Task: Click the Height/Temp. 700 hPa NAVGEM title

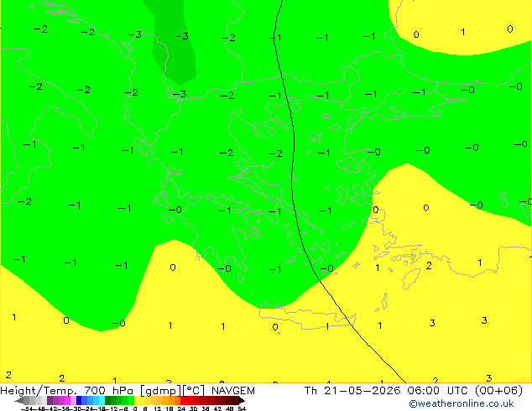Action: [x=128, y=391]
